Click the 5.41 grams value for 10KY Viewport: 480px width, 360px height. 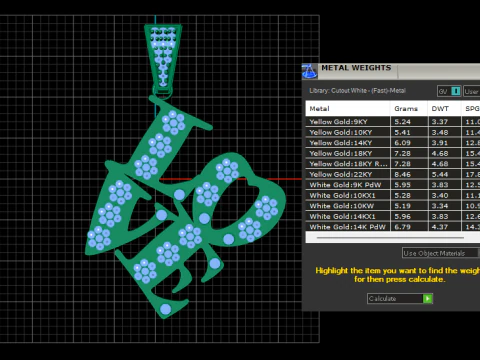point(402,132)
